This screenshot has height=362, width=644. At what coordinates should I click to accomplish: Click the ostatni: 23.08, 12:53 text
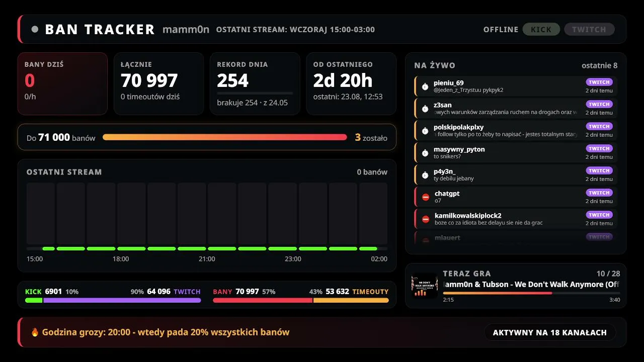348,97
